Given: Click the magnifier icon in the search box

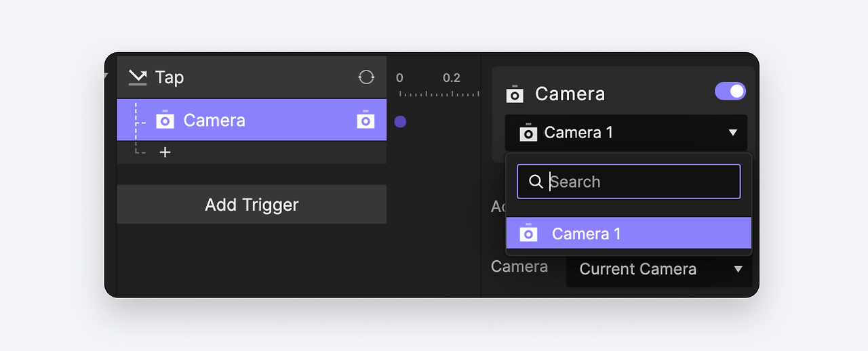Looking at the screenshot, I should (x=536, y=182).
